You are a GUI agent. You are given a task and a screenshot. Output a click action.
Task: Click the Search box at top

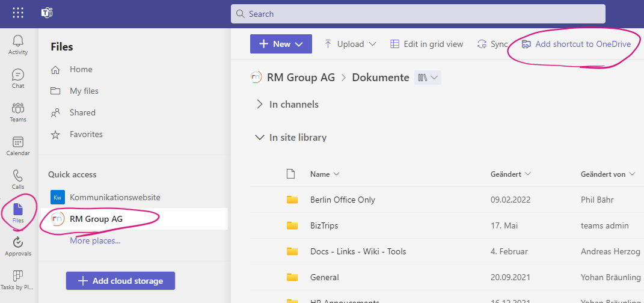(418, 14)
